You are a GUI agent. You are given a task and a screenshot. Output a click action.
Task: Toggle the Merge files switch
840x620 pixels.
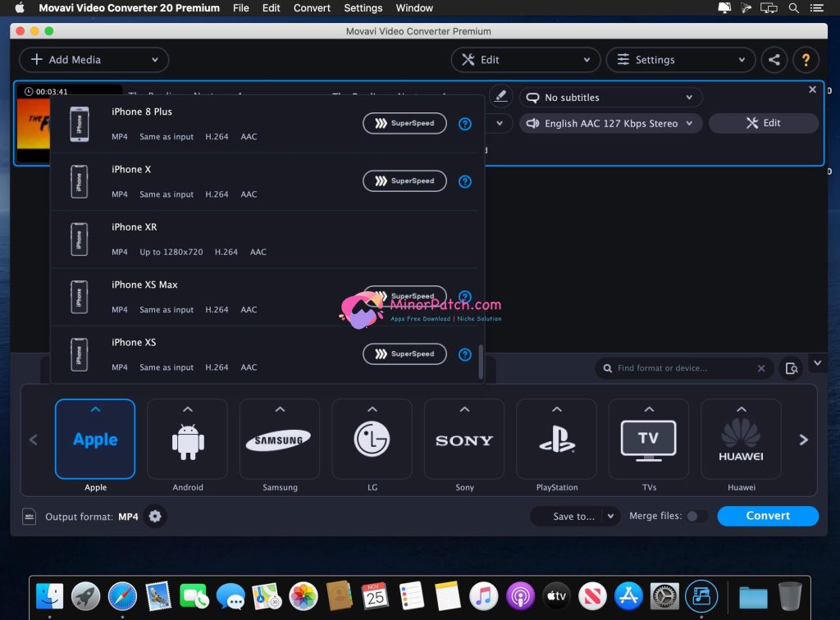pos(696,516)
